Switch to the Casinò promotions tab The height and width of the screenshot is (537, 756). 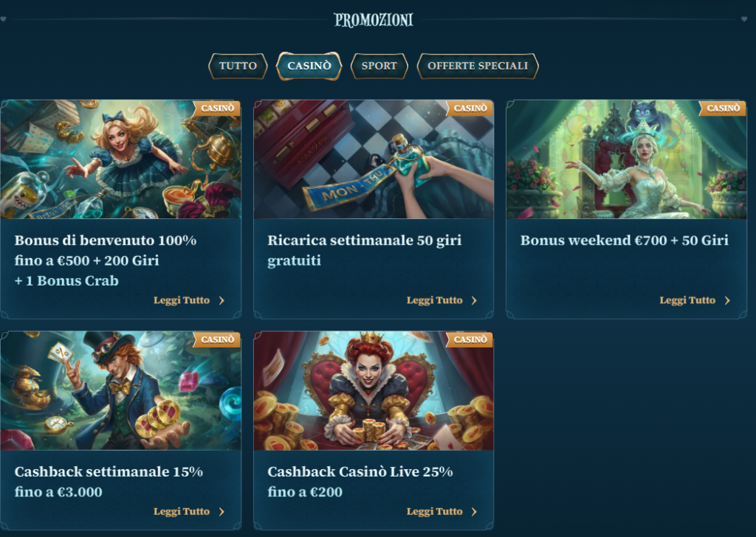(309, 66)
